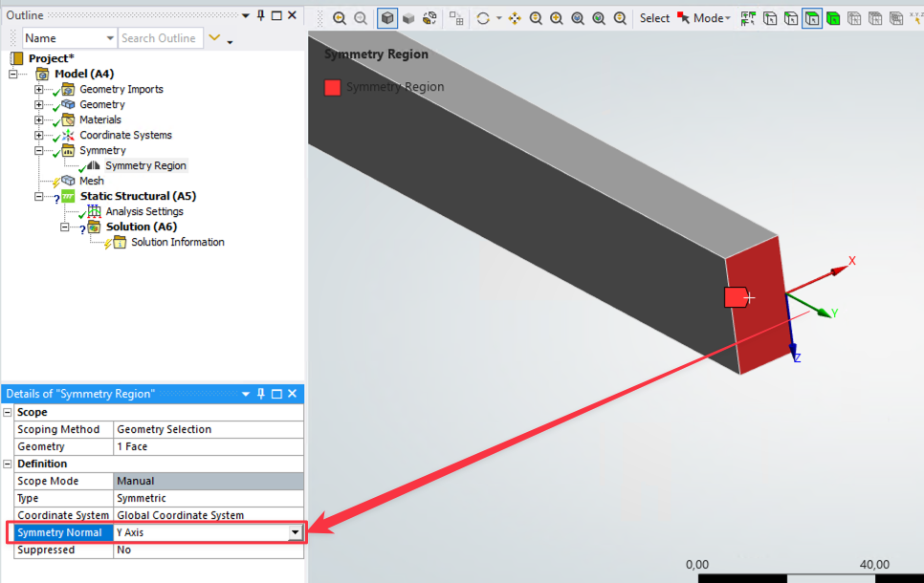Click the Rotate view tool icon

click(x=483, y=18)
